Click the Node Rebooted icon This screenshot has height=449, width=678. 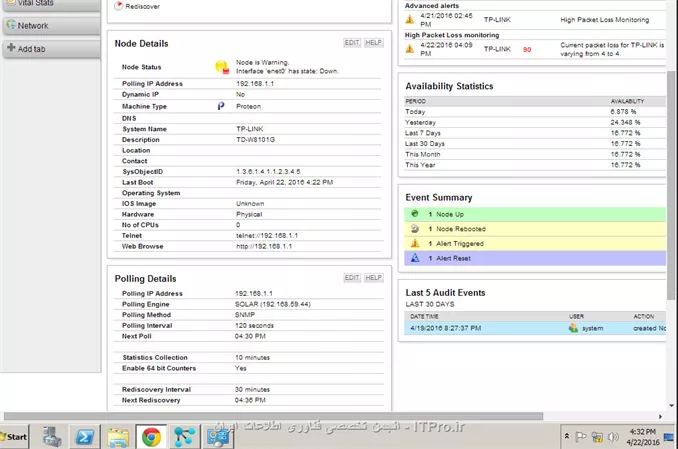tap(415, 228)
